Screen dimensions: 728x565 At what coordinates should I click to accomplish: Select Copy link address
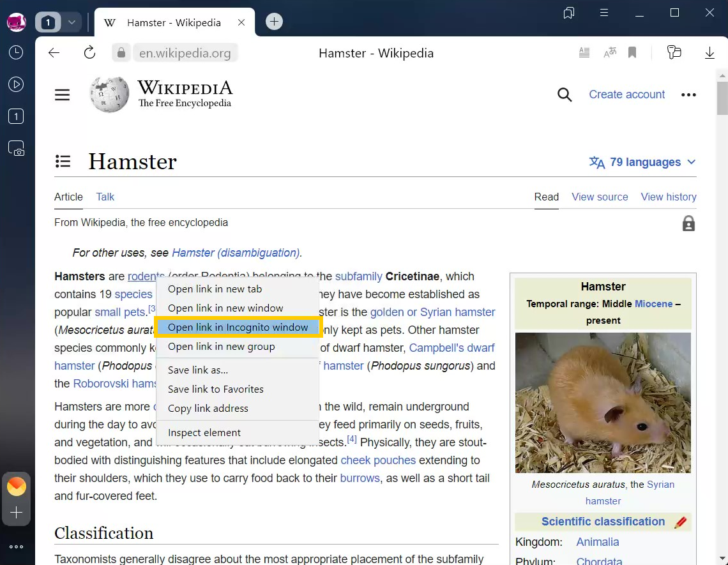click(x=238, y=409)
